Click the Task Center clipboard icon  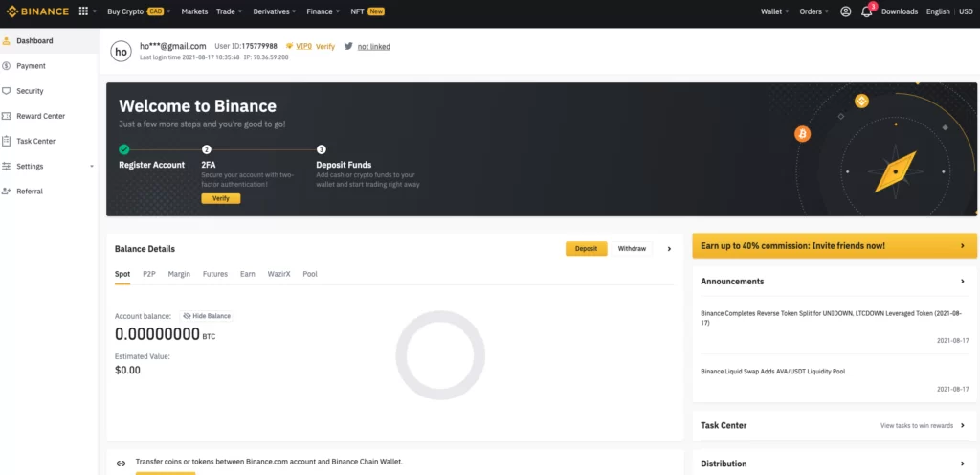click(7, 141)
